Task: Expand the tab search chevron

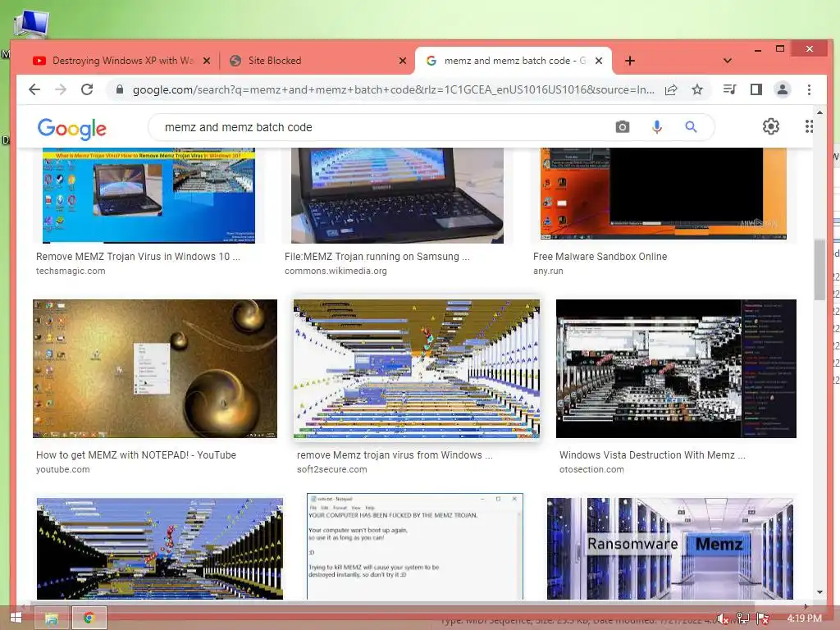Action: click(x=727, y=61)
